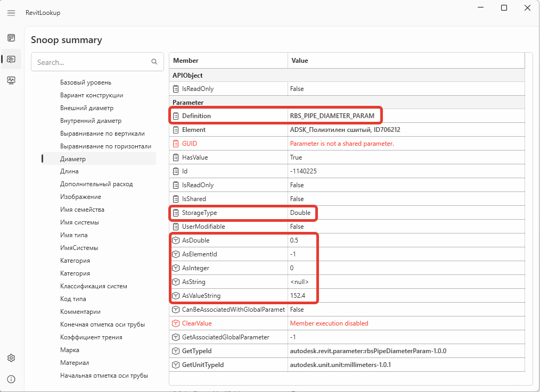Click the ADSK_Полиэтилен сшитый, ID706212 value
Image resolution: width=540 pixels, height=392 pixels.
[x=345, y=130]
